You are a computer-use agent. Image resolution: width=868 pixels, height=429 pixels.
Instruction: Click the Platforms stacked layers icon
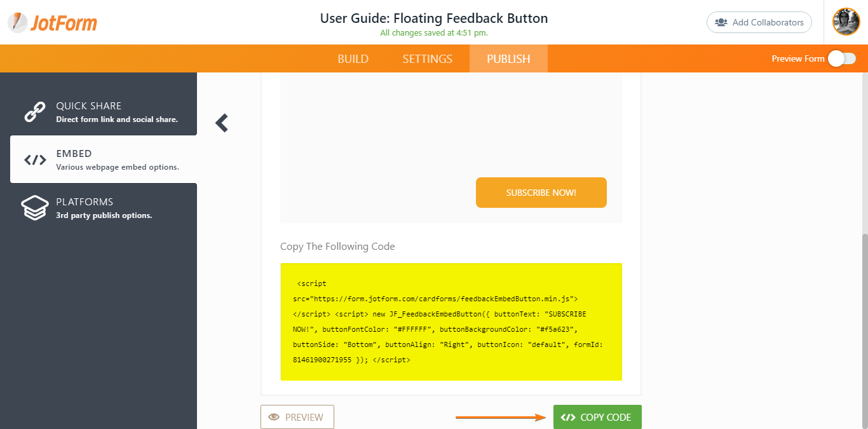(x=35, y=208)
